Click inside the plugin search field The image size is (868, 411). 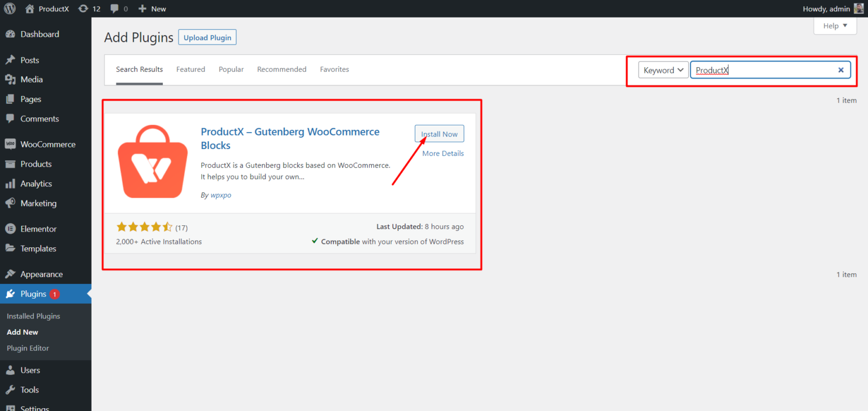pyautogui.click(x=763, y=69)
